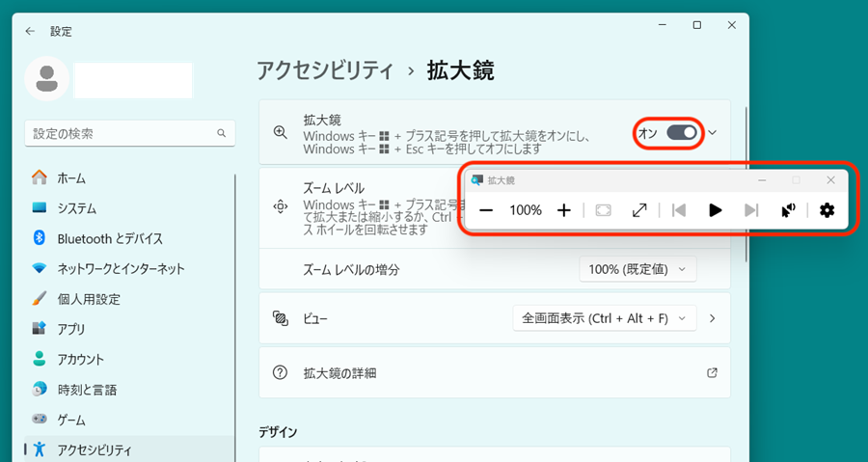
Task: Click the next sentence skip button
Action: (751, 210)
